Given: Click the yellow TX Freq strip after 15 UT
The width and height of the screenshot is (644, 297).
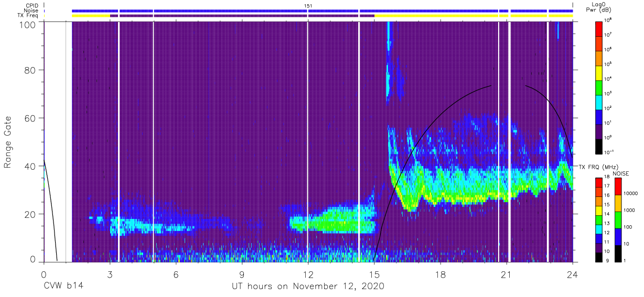Looking at the screenshot, I should (473, 16).
